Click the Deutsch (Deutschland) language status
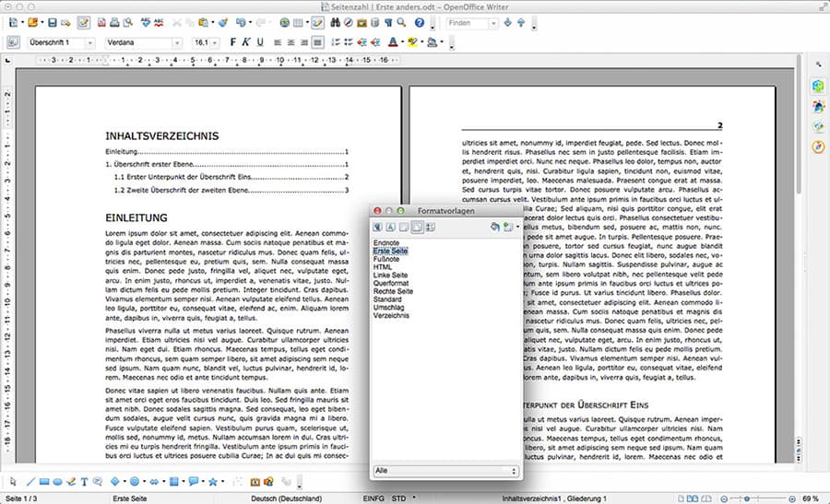This screenshot has width=830, height=504. pos(286,498)
